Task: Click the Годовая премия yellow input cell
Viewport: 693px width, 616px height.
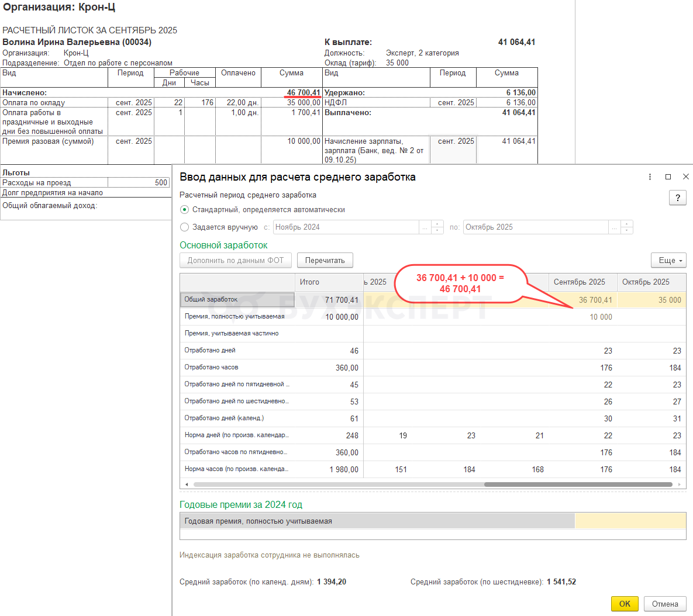Action: [630, 521]
